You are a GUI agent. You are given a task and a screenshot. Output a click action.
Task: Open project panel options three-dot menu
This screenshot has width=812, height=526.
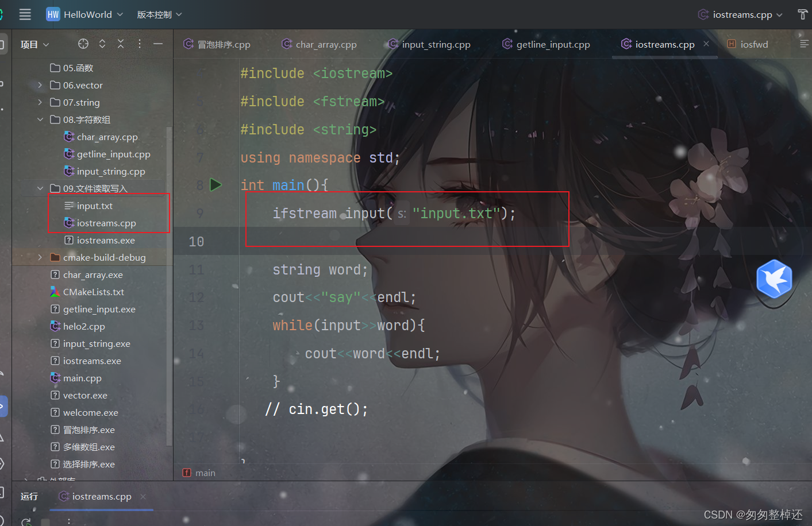pos(140,44)
